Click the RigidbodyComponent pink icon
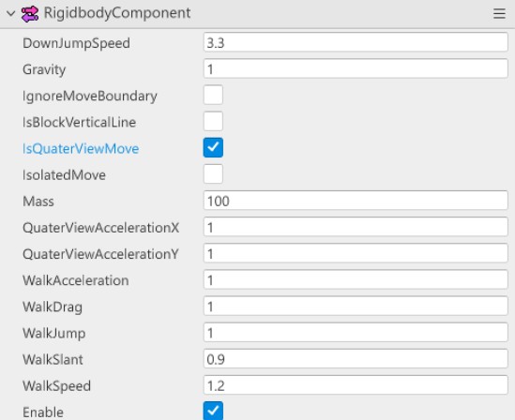515x420 pixels. pos(30,14)
